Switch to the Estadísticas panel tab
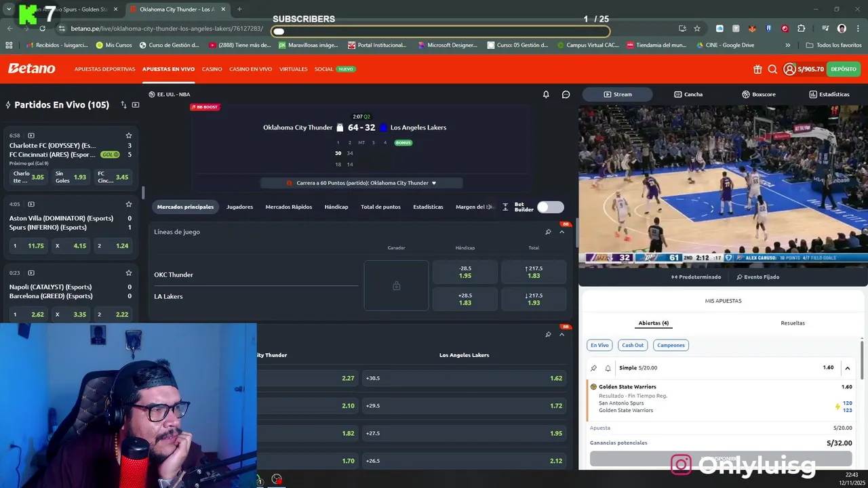Screen dimensions: 868x488 pyautogui.click(x=829, y=94)
